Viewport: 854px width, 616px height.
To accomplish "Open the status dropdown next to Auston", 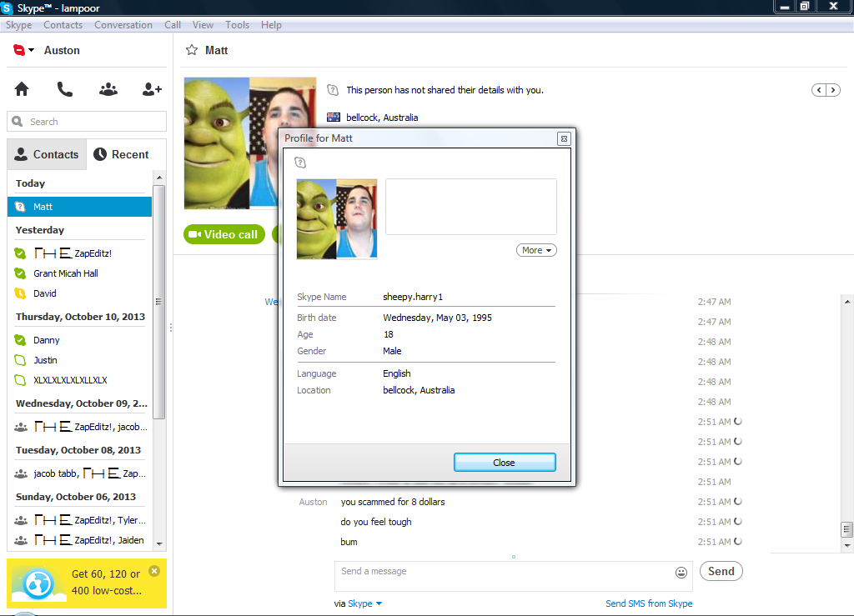I will (23, 50).
